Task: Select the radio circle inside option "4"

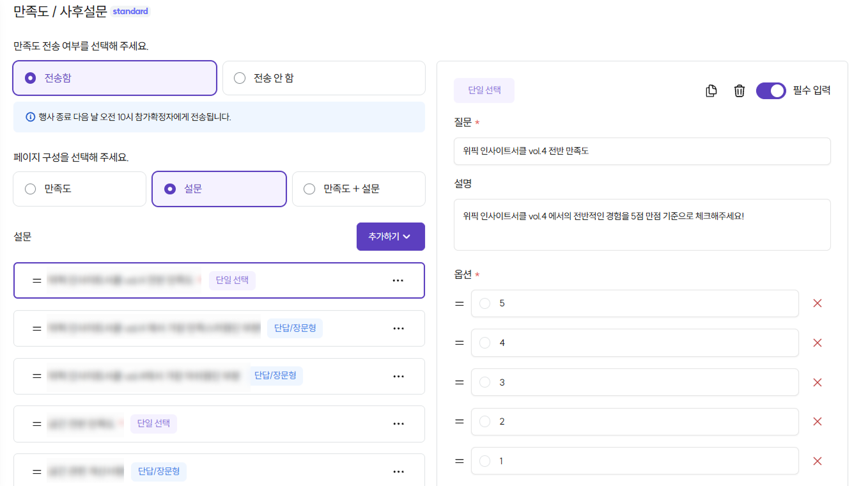Action: (484, 343)
